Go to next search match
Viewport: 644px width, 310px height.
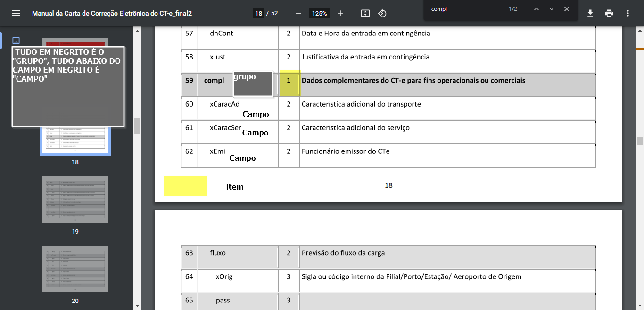tap(551, 9)
